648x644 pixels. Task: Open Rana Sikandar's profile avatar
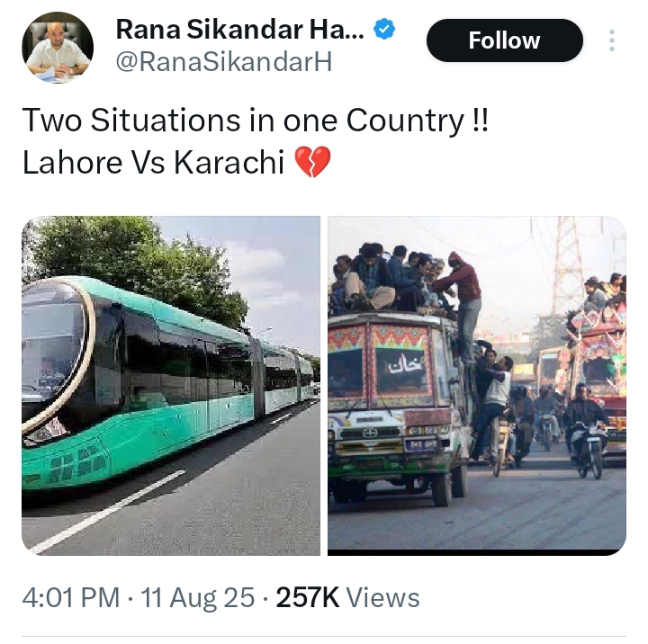tap(58, 48)
